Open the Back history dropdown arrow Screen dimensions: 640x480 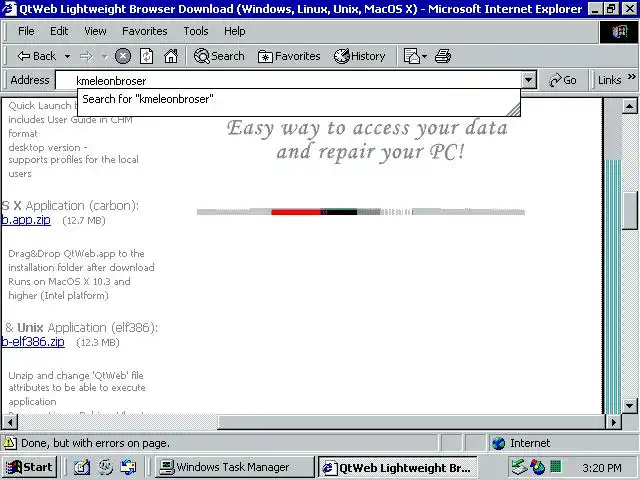coord(67,56)
